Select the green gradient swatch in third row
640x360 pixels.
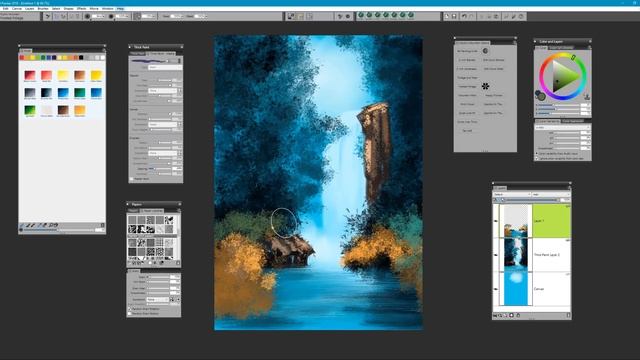click(x=30, y=110)
